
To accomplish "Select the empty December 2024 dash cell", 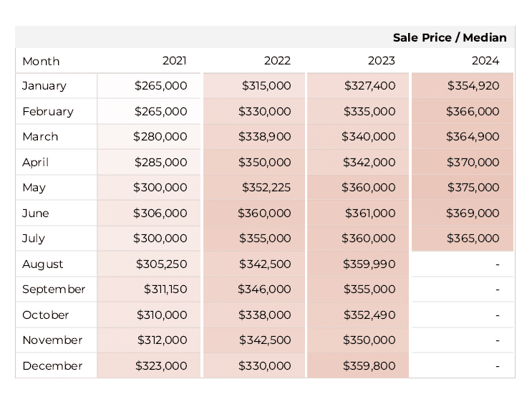I will (463, 366).
